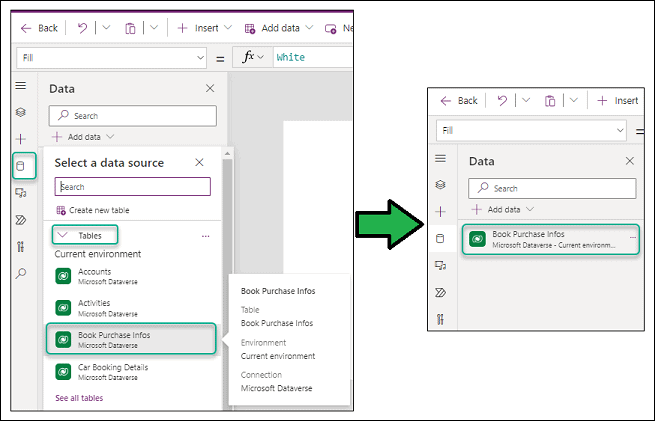The width and height of the screenshot is (655, 421).
Task: Click formula bar showing White
Action: (312, 57)
